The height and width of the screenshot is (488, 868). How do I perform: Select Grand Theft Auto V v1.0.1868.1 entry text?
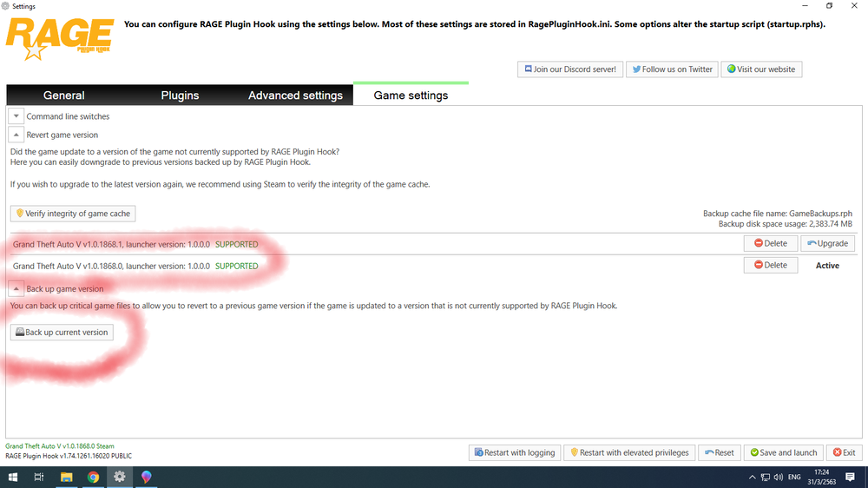(111, 244)
